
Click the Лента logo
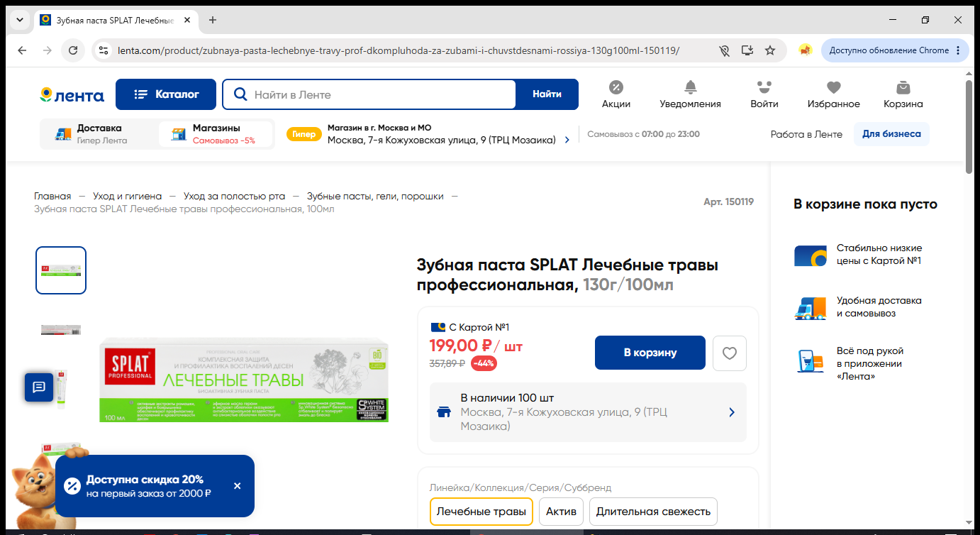tap(72, 95)
